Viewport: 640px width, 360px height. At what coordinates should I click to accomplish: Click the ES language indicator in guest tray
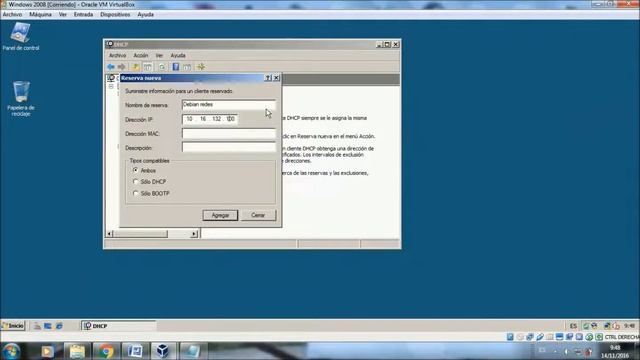coord(573,326)
